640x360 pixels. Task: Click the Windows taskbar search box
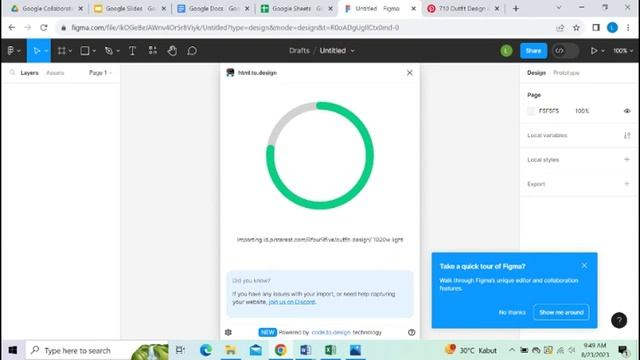[97, 350]
